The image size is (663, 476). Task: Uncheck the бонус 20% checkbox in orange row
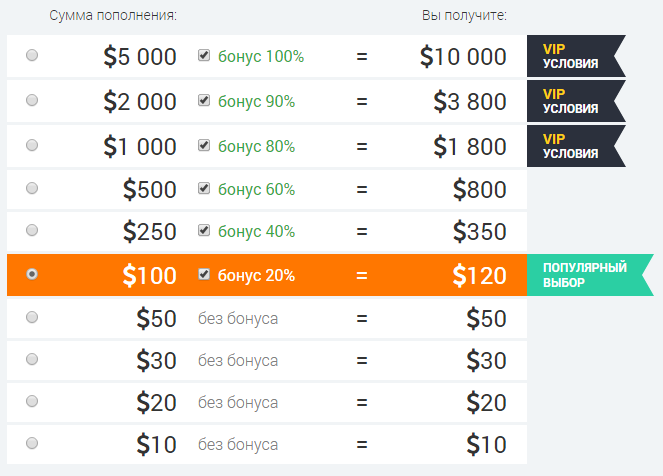204,274
